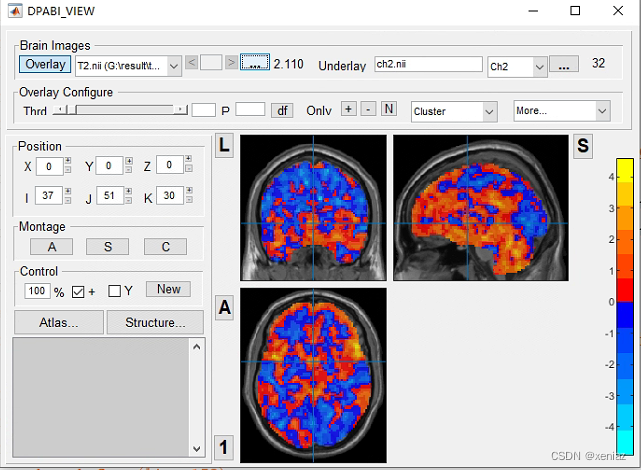Open sagittal montage with S button
This screenshot has width=641, height=470.
coord(108,247)
